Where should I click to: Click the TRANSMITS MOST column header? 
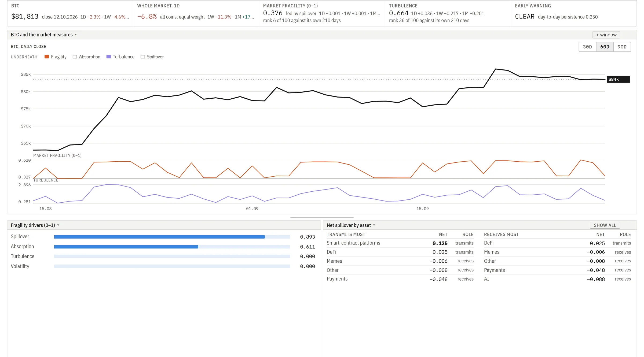coord(346,235)
